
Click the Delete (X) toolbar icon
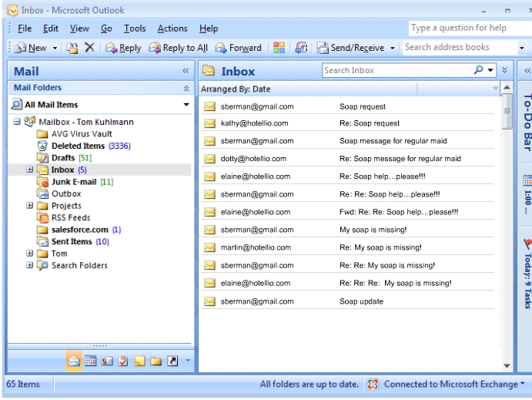[89, 48]
